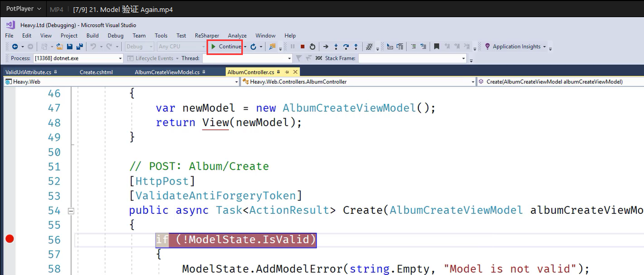Click the Navigate Backward icon

(x=15, y=47)
